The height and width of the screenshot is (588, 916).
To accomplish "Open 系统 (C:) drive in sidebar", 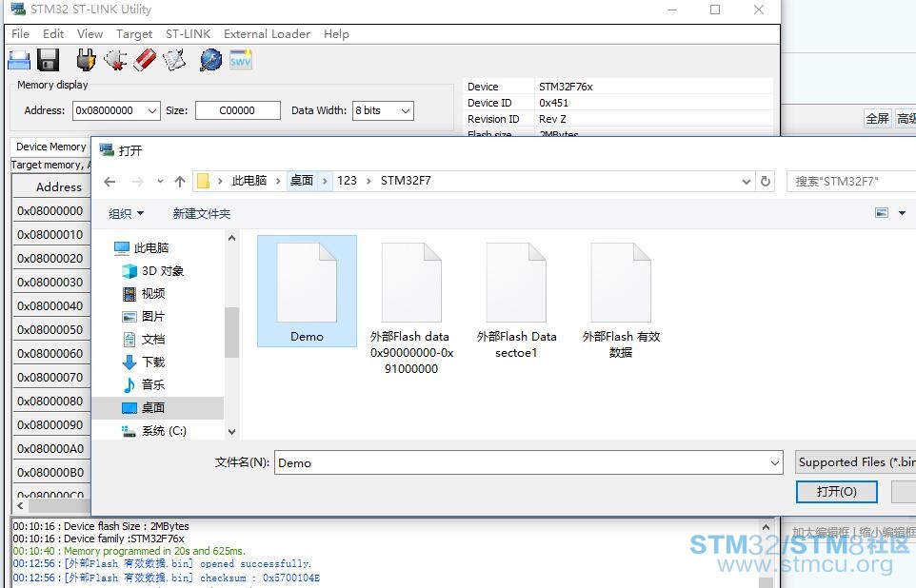I will (154, 431).
